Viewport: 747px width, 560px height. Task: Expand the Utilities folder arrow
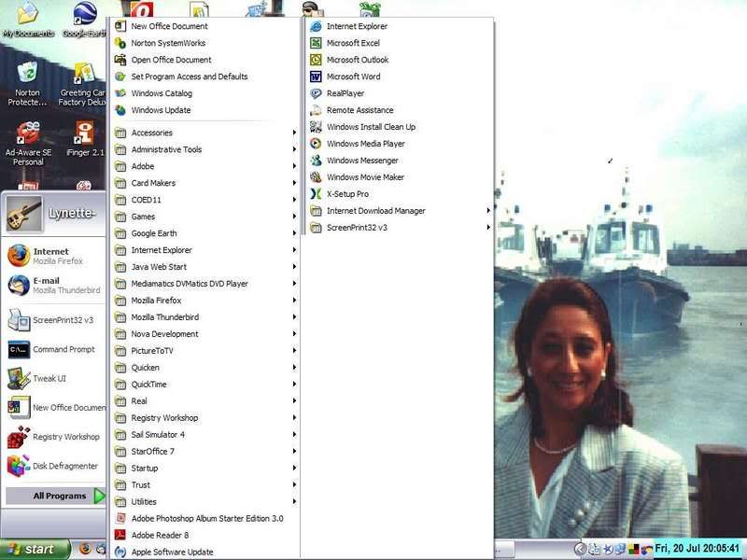pos(294,502)
